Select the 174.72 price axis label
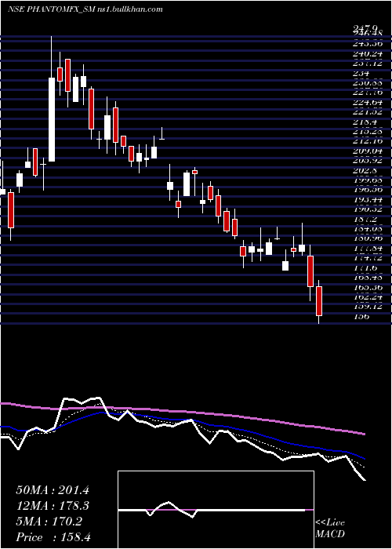The image size is (392, 549). (x=368, y=258)
